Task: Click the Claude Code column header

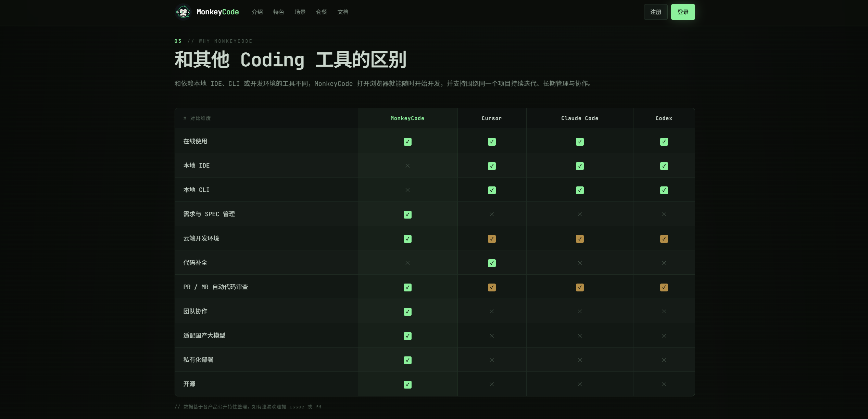Action: pos(579,118)
